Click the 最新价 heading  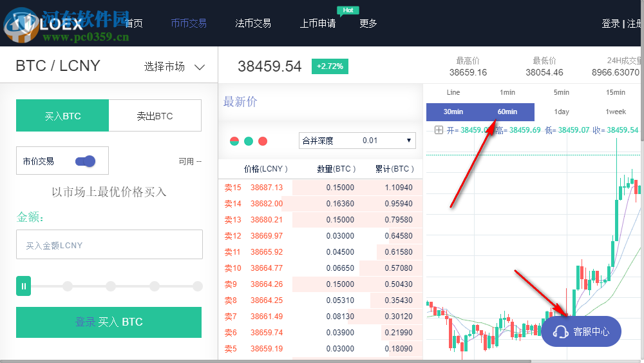(240, 101)
